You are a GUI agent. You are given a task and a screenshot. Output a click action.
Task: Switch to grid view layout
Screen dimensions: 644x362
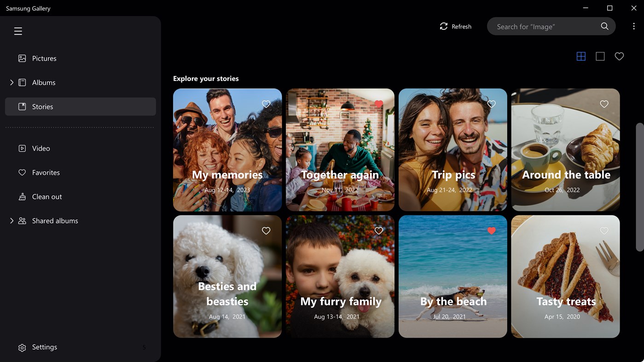(580, 56)
